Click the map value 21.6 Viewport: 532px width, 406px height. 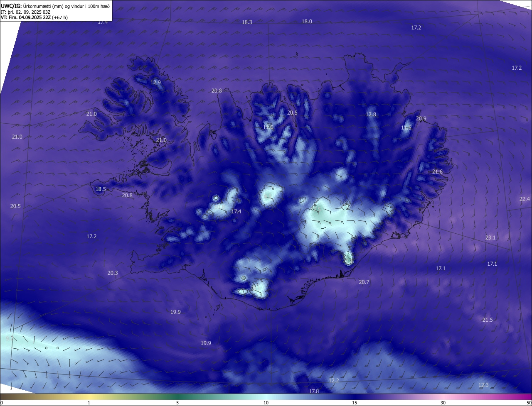tap(437, 171)
